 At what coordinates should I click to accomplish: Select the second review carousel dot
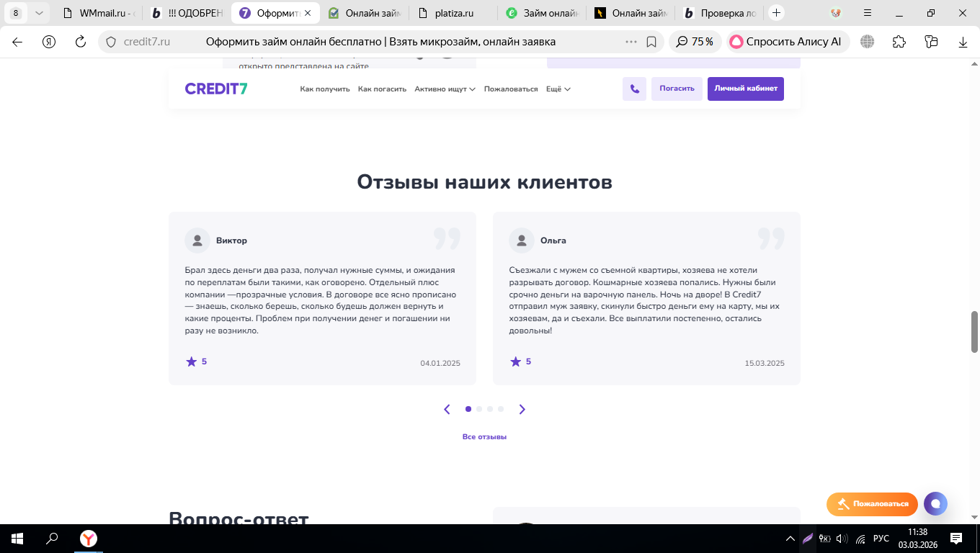tap(479, 409)
